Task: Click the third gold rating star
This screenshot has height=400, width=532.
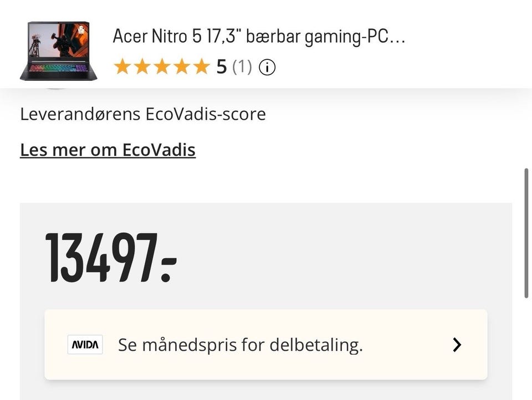Action: pyautogui.click(x=162, y=66)
